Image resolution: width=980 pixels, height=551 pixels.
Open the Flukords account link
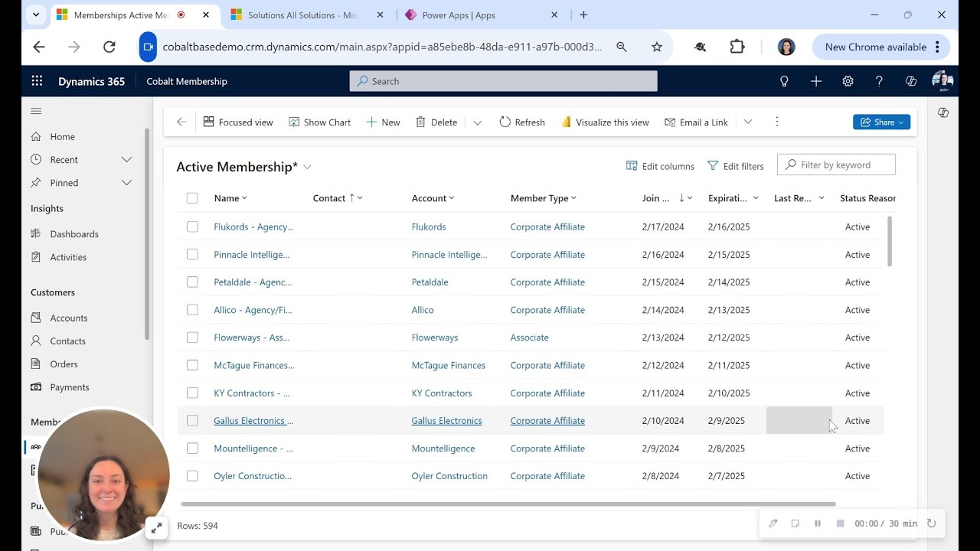[429, 227]
